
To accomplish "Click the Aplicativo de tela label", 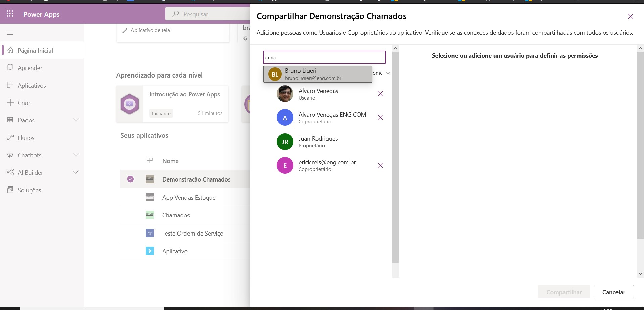I will click(150, 30).
